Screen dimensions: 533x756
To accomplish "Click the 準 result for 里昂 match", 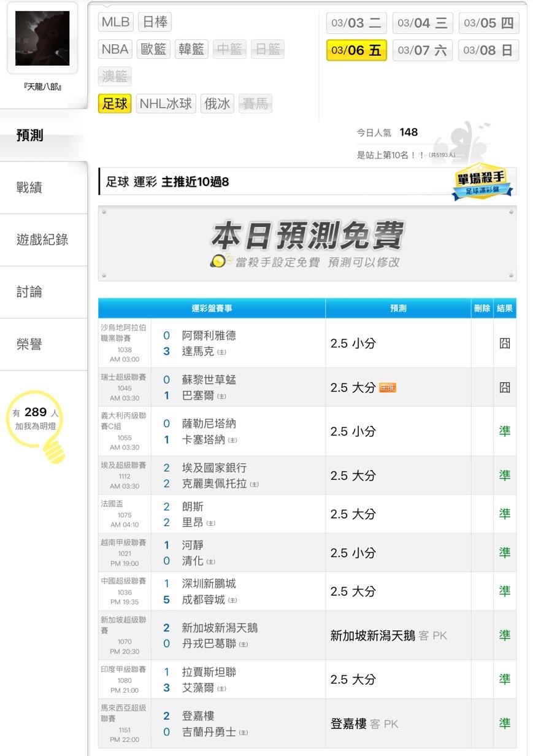I will click(505, 514).
